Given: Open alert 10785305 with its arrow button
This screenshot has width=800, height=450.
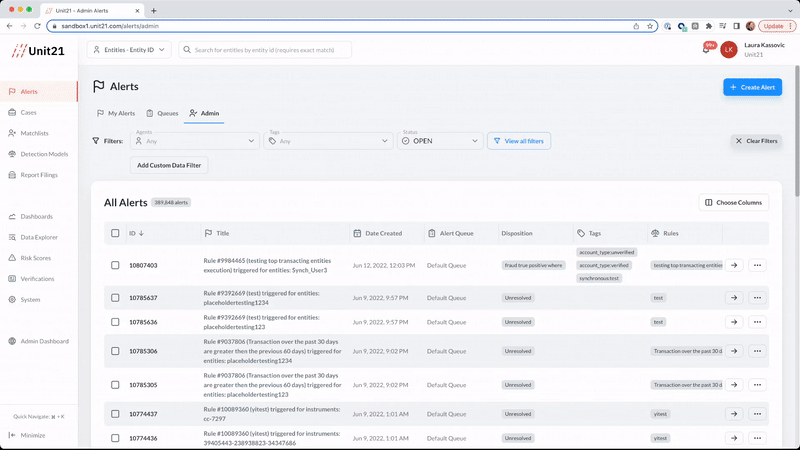Looking at the screenshot, I should [734, 385].
